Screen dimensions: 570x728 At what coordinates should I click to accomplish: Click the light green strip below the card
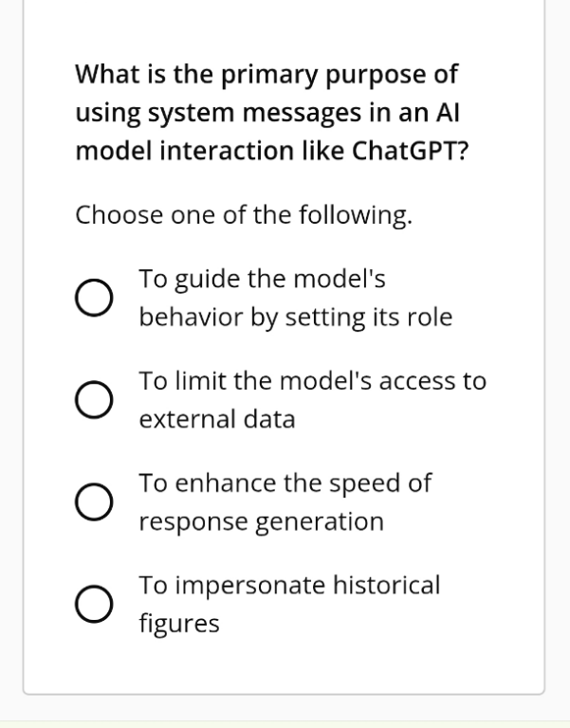pyautogui.click(x=285, y=724)
